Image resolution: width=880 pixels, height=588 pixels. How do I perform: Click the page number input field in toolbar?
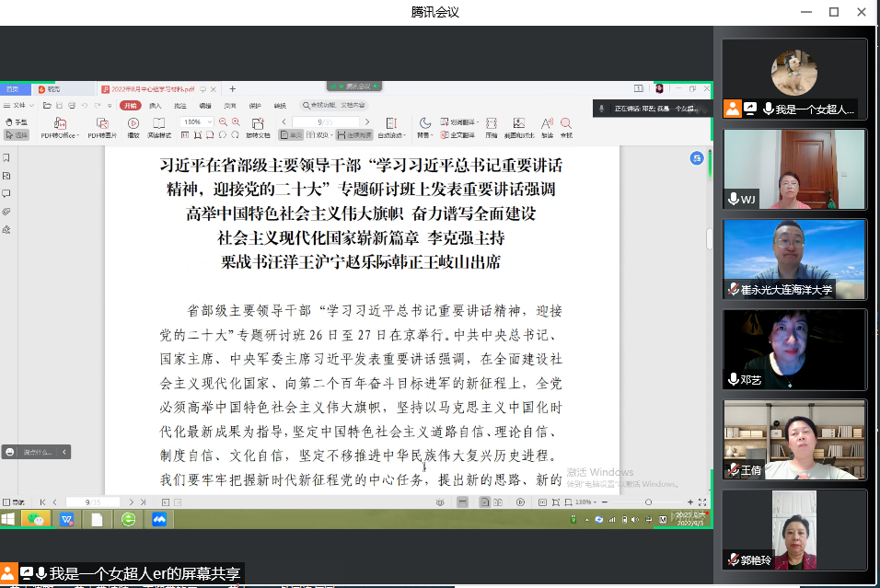click(323, 121)
